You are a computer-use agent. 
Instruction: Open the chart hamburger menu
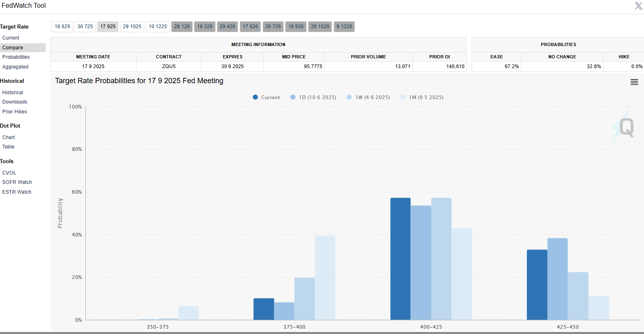(634, 82)
